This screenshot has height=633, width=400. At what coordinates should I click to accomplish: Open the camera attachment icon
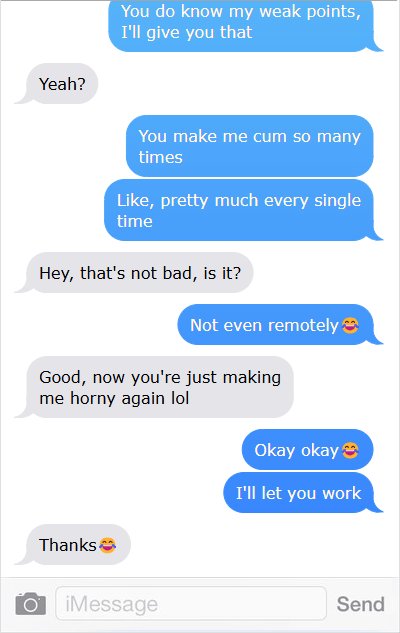[31, 604]
